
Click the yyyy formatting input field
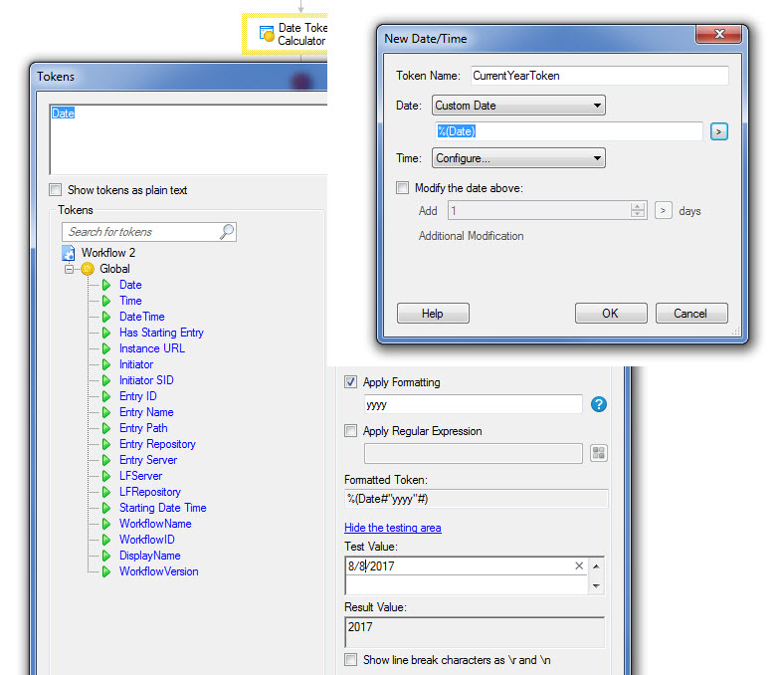[473, 404]
